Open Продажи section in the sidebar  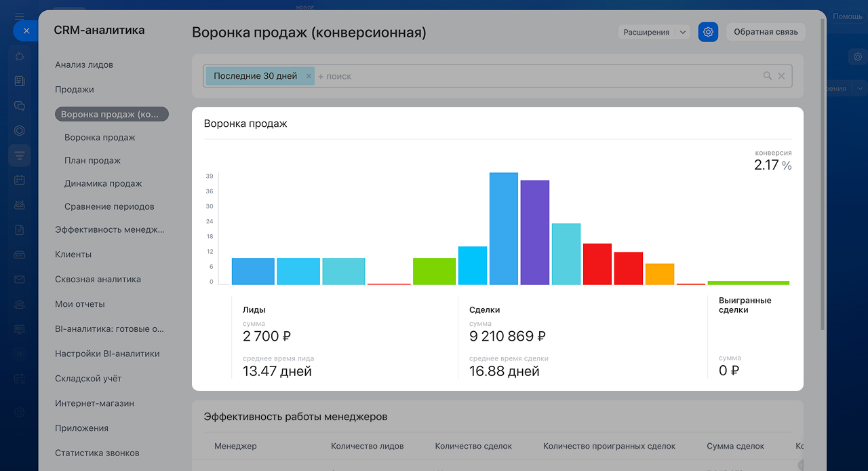[x=75, y=90]
